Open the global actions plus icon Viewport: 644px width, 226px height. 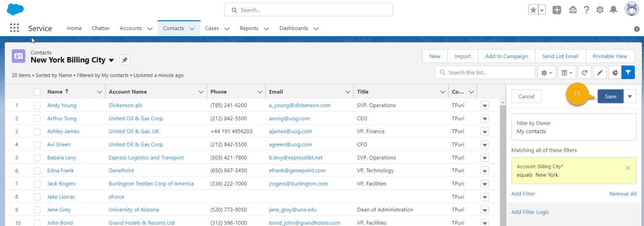tap(557, 10)
